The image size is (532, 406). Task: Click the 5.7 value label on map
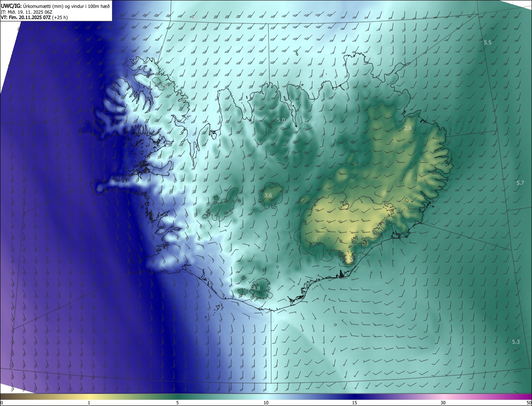(520, 183)
